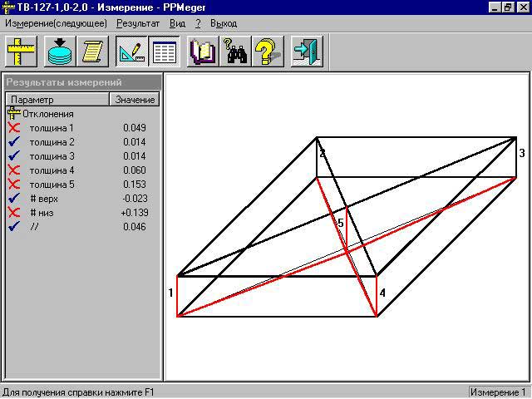532x399 pixels.
Task: Open the ? help menu
Action: point(198,23)
